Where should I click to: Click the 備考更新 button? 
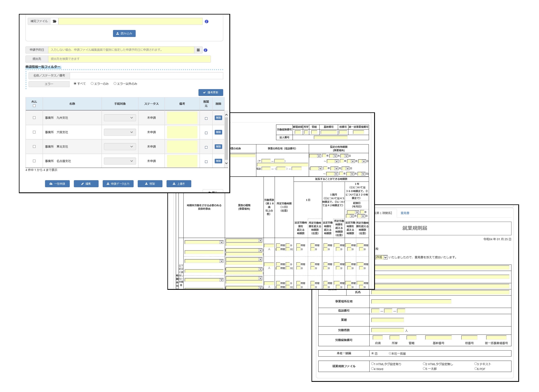point(210,92)
